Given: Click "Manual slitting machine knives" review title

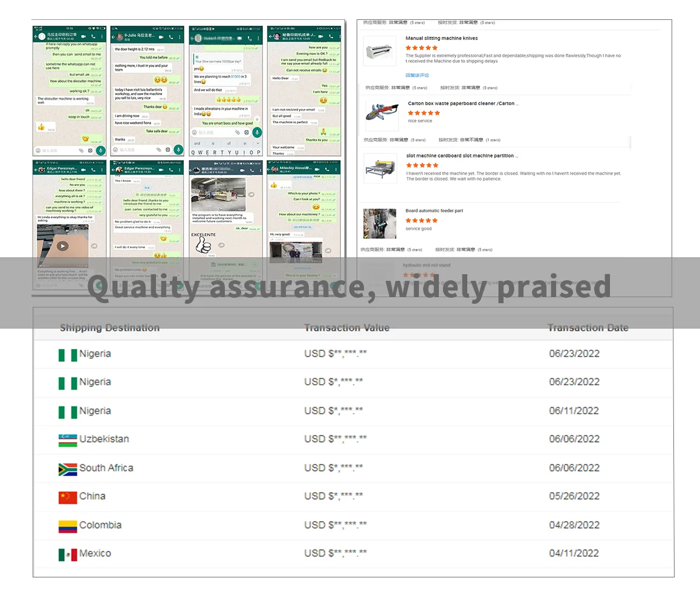Looking at the screenshot, I should (x=441, y=39).
